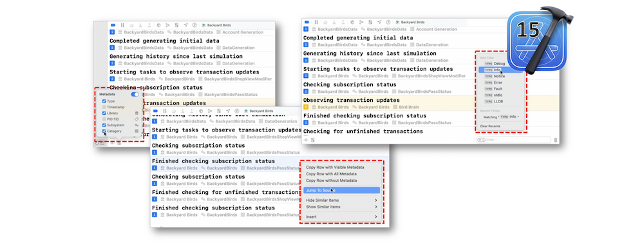Select the Observing transaction updates log row
This screenshot has height=243, width=644.
(x=430, y=103)
